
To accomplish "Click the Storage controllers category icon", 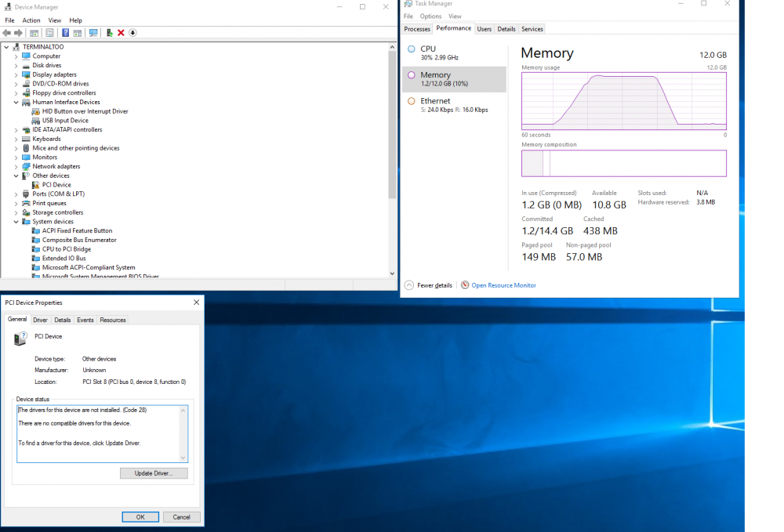I will click(x=26, y=212).
